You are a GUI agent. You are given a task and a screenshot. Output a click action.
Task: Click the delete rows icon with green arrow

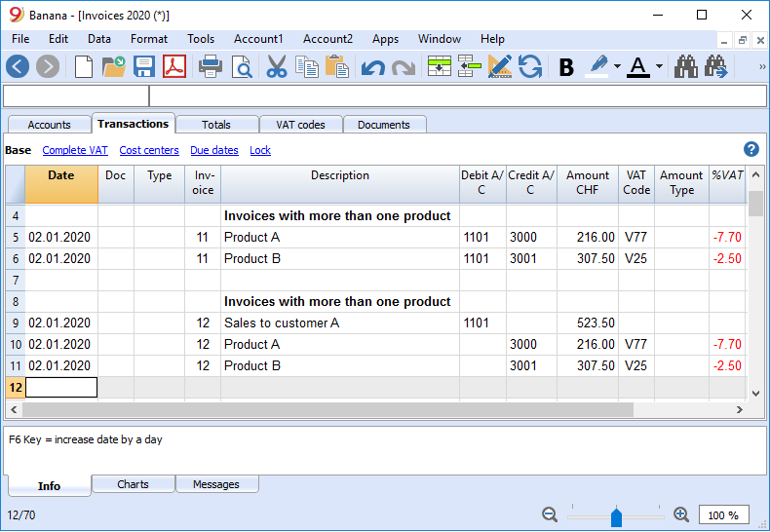pyautogui.click(x=469, y=66)
